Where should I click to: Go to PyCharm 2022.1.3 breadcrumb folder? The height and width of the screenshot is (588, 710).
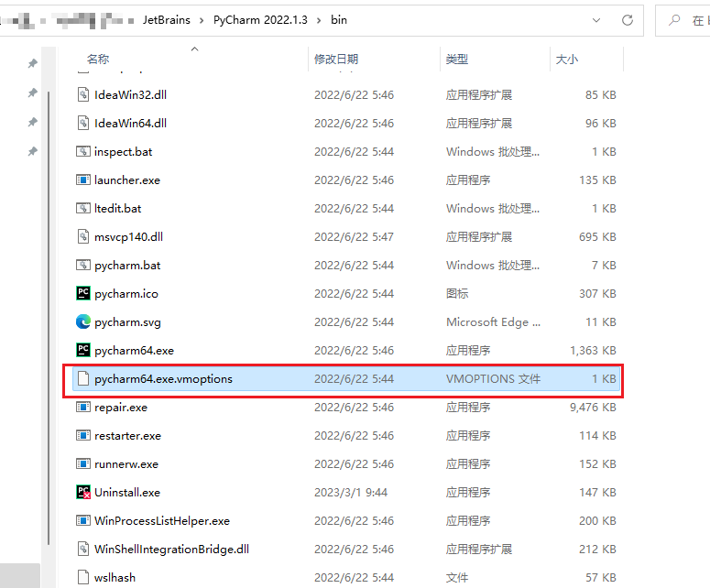(260, 20)
